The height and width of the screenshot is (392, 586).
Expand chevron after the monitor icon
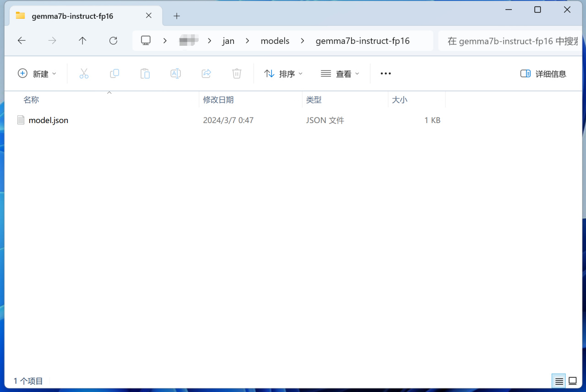[x=165, y=41]
